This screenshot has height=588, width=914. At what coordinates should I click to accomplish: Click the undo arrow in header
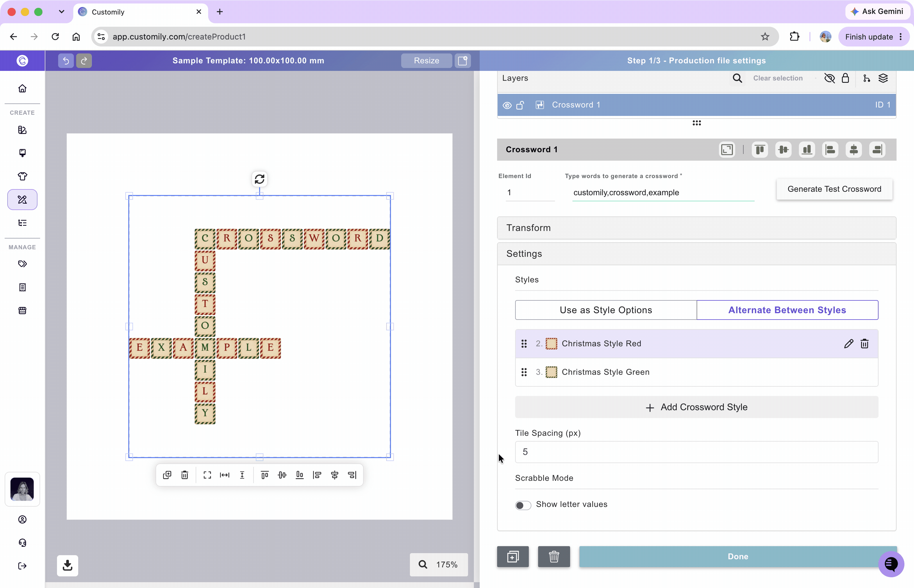66,61
